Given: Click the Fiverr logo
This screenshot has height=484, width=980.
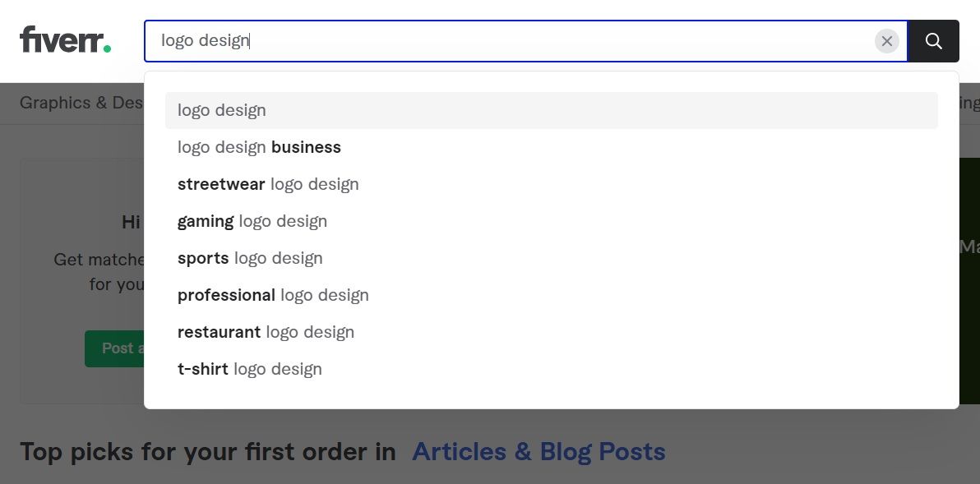Looking at the screenshot, I should [65, 39].
